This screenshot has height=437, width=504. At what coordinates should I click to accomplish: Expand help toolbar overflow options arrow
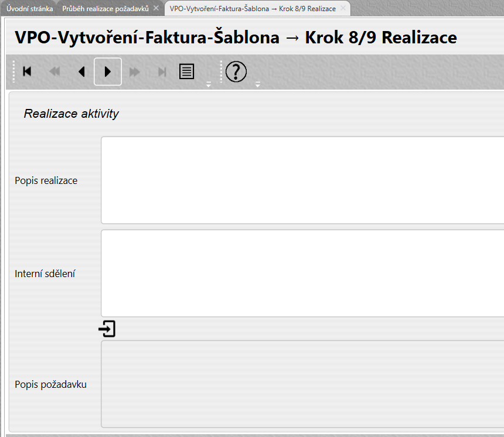click(x=257, y=85)
